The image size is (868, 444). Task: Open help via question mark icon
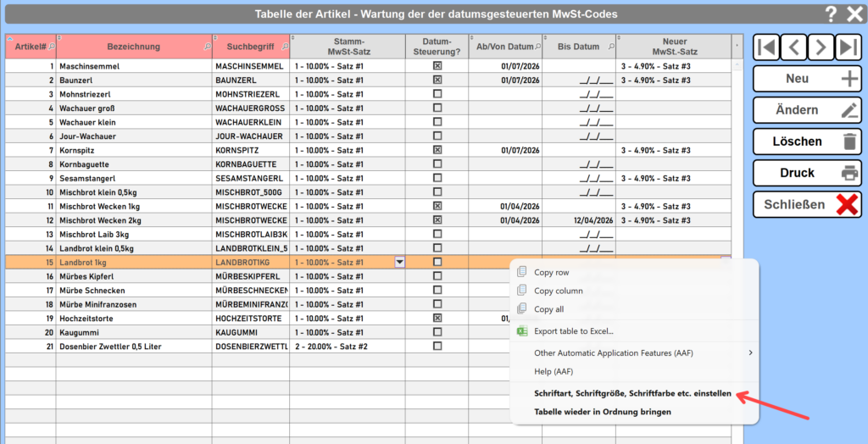[831, 14]
